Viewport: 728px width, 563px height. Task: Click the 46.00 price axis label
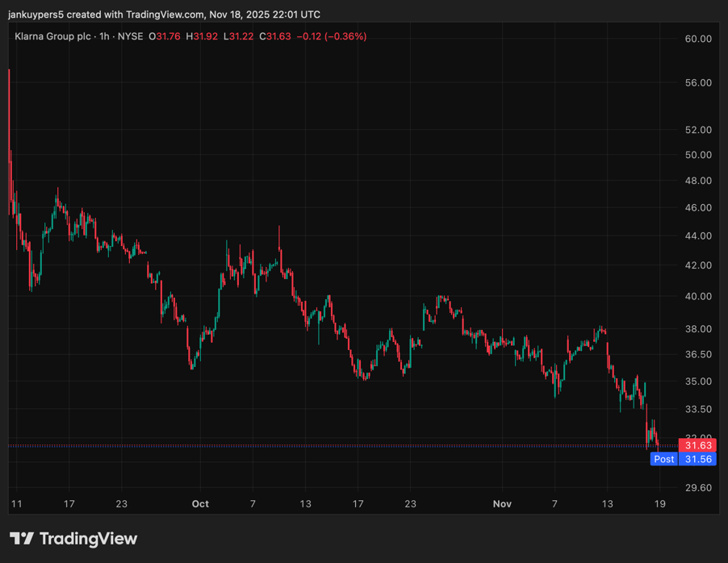[698, 207]
